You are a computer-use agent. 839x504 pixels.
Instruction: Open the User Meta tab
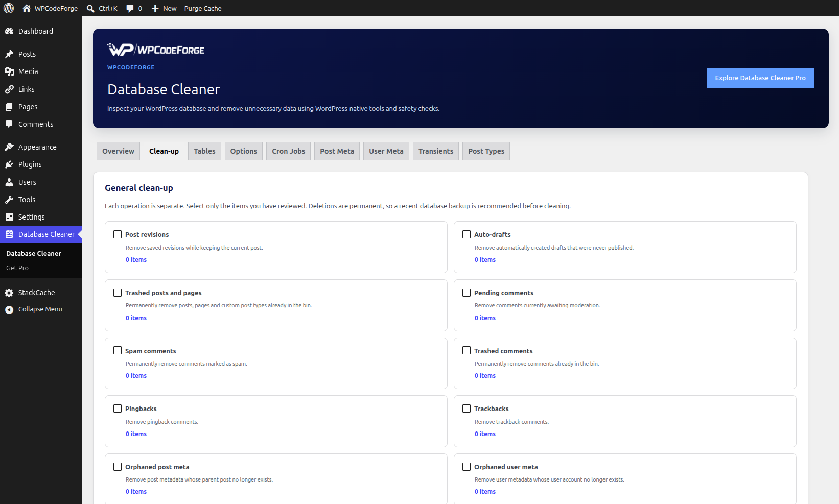click(x=386, y=151)
